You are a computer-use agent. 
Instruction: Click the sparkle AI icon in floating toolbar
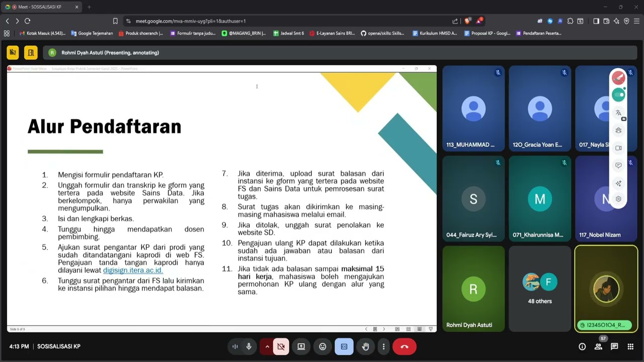pos(618,183)
